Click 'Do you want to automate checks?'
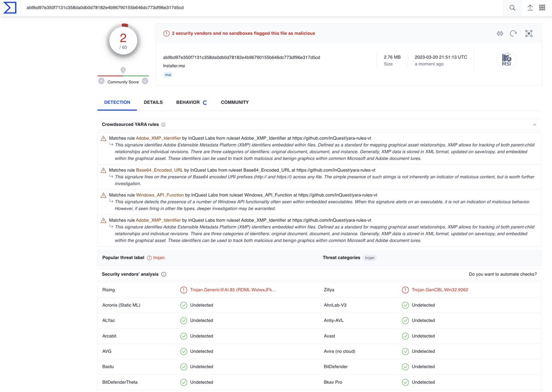The image size is (552, 392). click(x=503, y=274)
